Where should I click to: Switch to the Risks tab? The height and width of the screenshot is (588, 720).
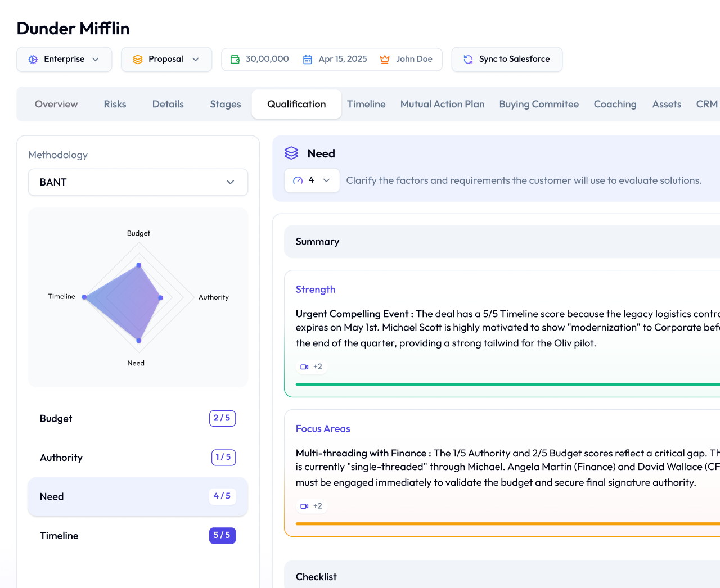[x=115, y=104]
